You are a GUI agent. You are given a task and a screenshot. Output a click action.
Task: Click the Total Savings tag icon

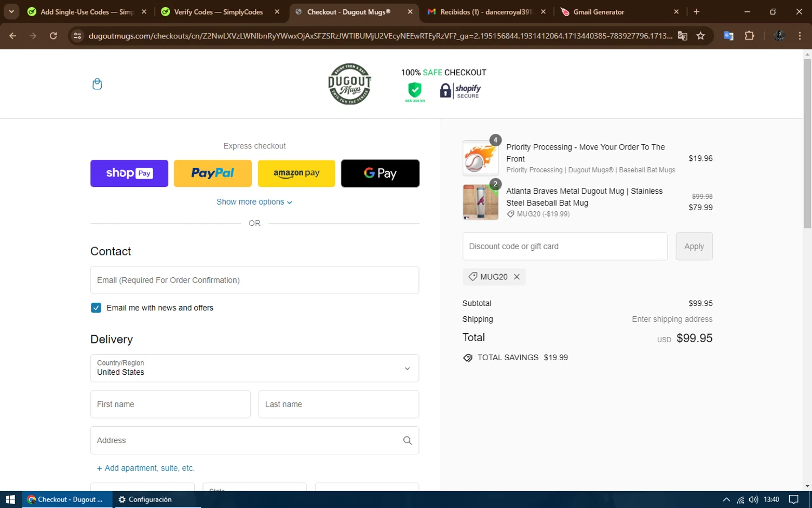(x=468, y=358)
